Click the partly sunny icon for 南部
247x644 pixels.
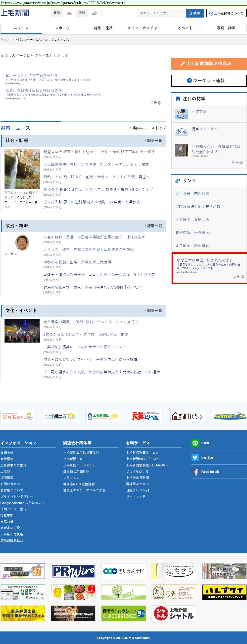94,13
